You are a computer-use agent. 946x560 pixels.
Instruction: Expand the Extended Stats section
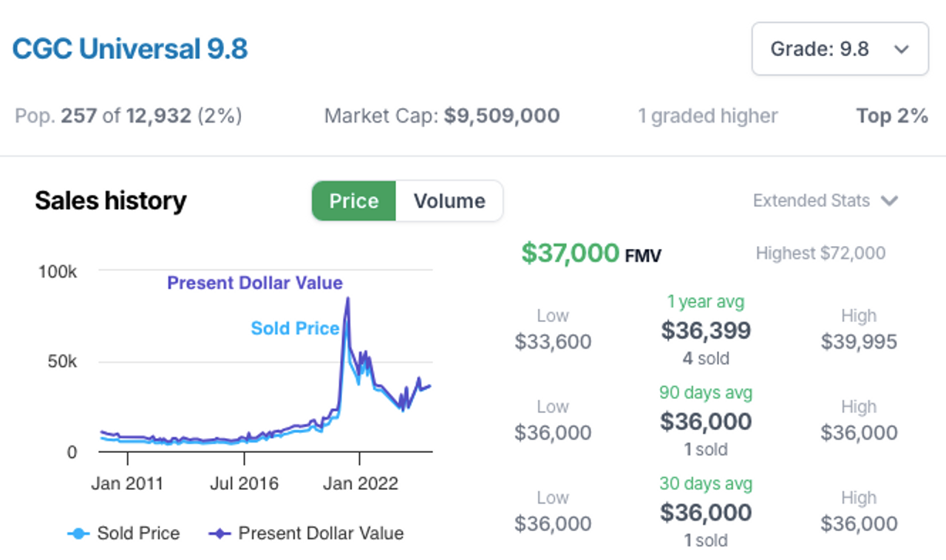pyautogui.click(x=825, y=200)
